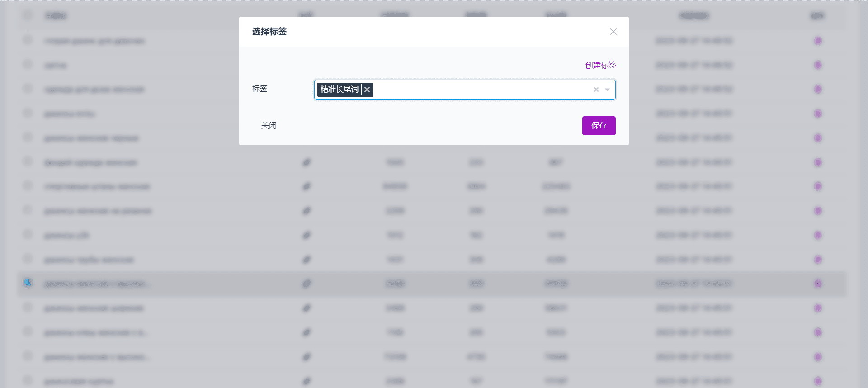Tick the checkbox of the bottom-most visible row

pyautogui.click(x=28, y=380)
